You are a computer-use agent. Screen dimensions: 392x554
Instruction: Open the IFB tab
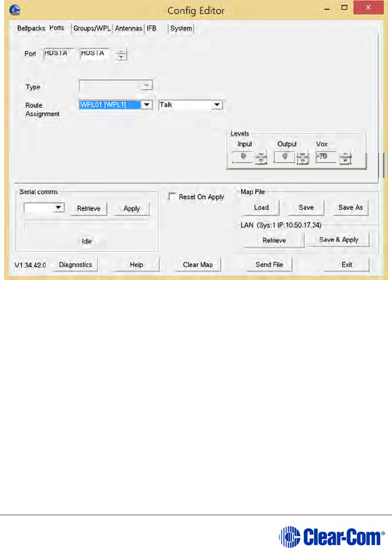[152, 28]
